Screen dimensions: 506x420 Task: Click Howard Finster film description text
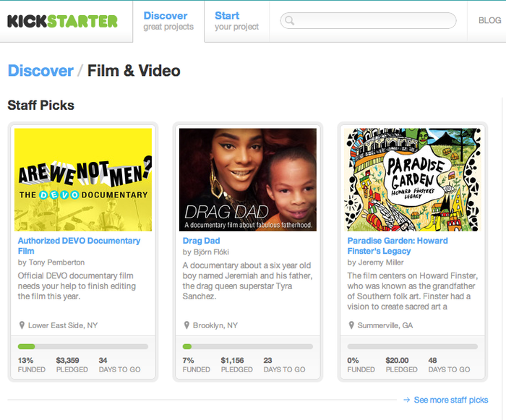point(413,291)
